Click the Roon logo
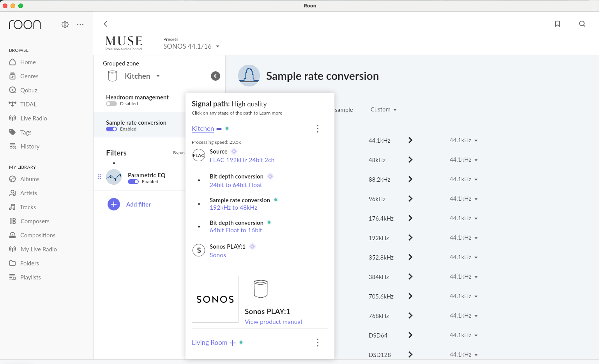Screen dimensions: 599x364 (x=25, y=25)
